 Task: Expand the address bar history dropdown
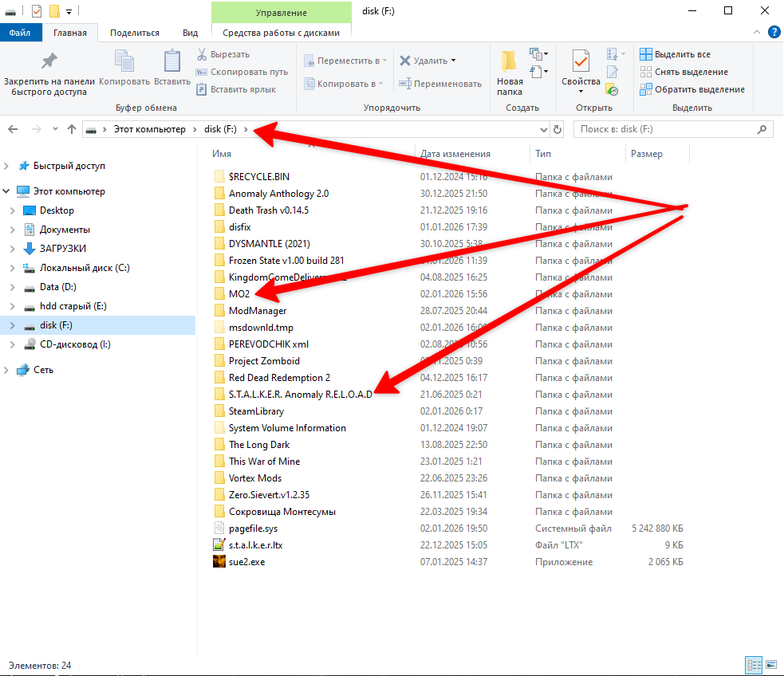click(543, 129)
